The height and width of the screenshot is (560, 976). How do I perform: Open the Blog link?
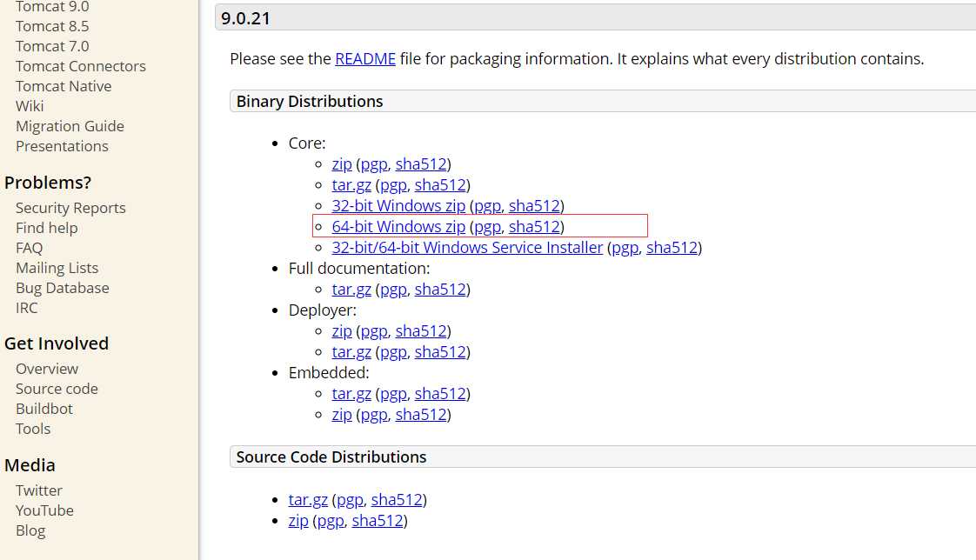30,530
